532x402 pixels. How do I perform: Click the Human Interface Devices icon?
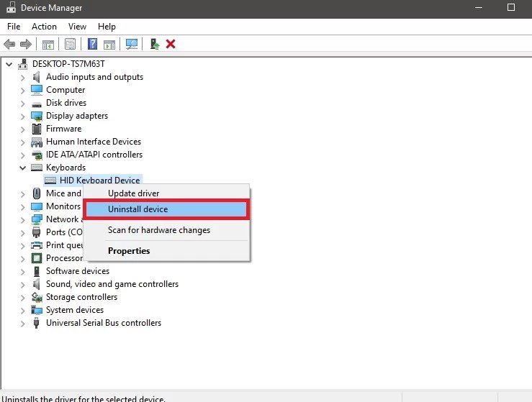point(37,142)
